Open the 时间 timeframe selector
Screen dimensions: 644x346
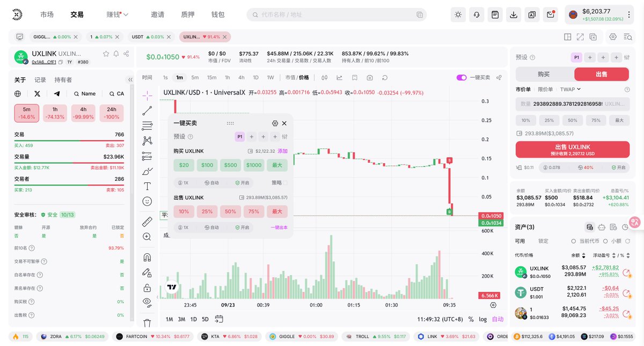tap(147, 77)
